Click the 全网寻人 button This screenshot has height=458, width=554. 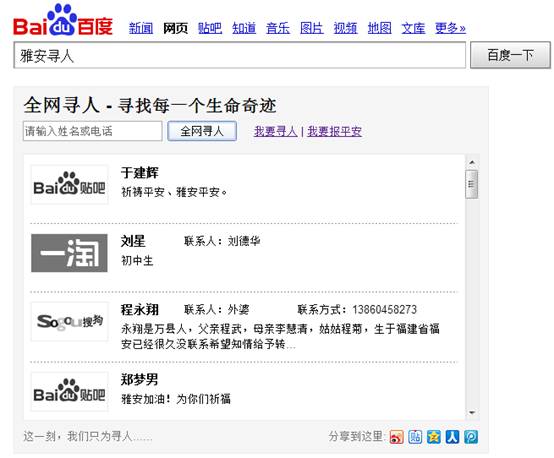click(x=202, y=131)
